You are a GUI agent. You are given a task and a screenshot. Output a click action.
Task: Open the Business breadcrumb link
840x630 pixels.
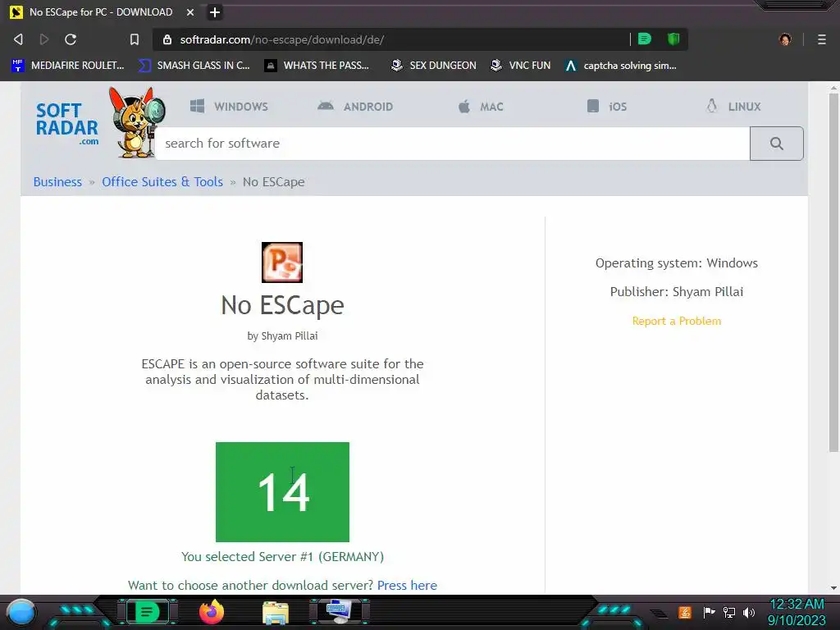(57, 181)
